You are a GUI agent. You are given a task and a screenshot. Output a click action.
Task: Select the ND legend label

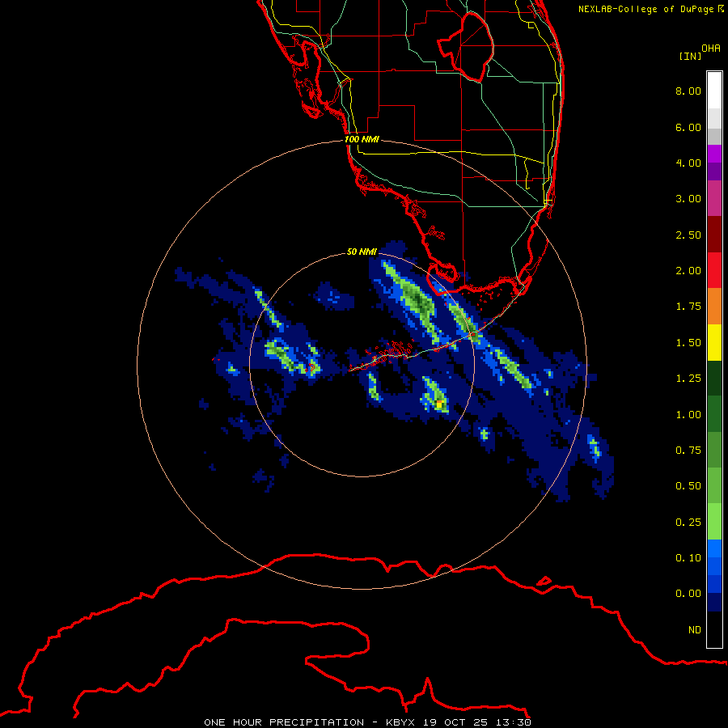point(695,630)
